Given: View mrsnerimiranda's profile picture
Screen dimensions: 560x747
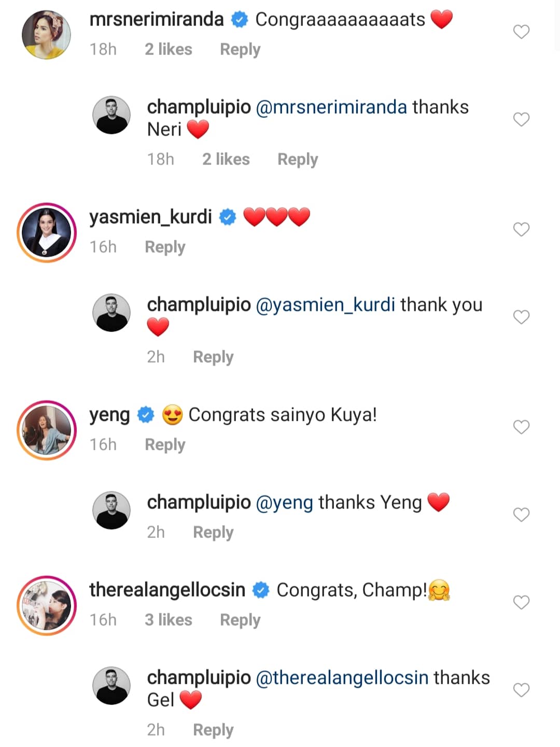Looking at the screenshot, I should [x=46, y=35].
